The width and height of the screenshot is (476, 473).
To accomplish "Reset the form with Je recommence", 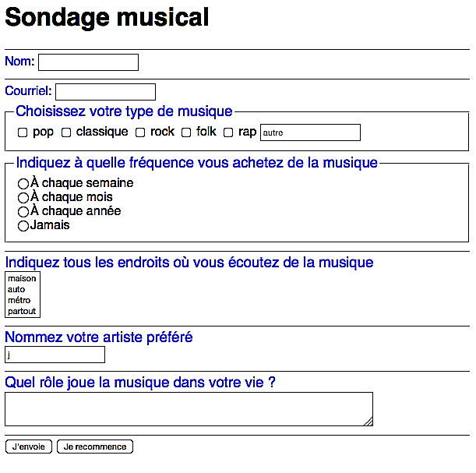I will click(95, 447).
